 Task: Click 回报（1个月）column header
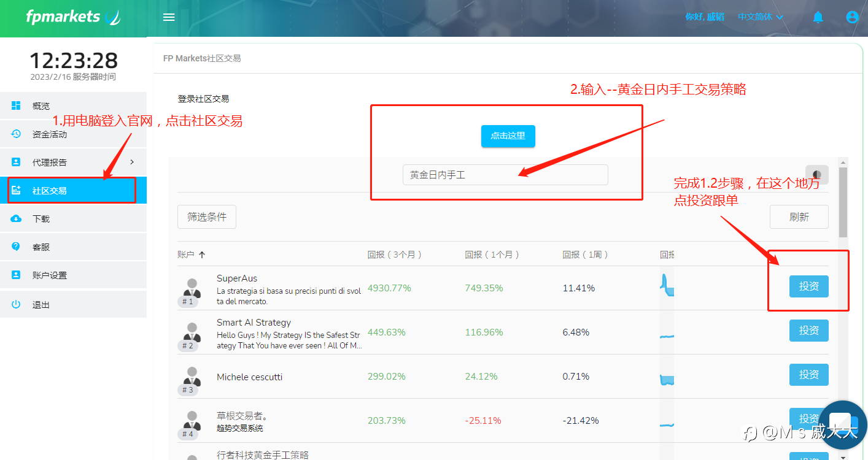[x=492, y=255]
